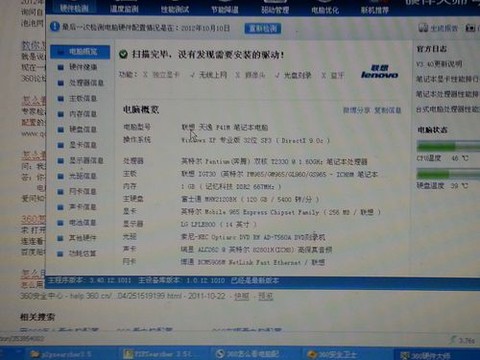Click the 预览 link in the browser behind

point(266,296)
